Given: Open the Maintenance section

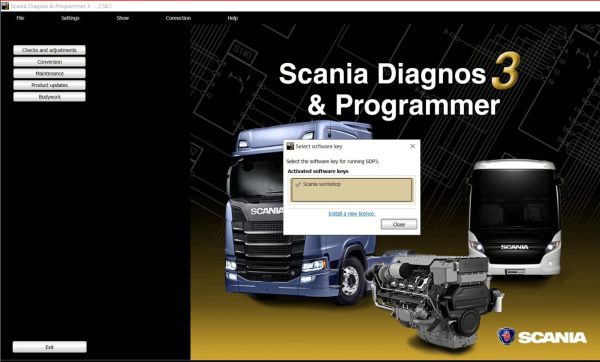Looking at the screenshot, I should click(x=49, y=73).
